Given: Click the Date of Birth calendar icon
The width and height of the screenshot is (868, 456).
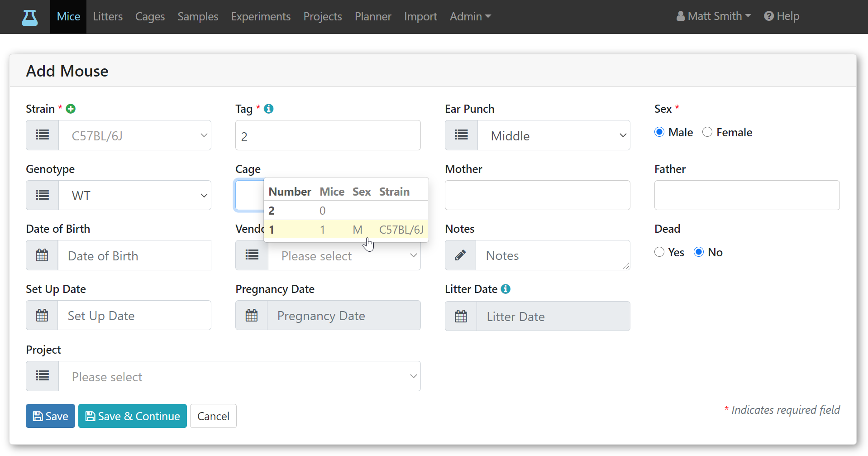Looking at the screenshot, I should pos(42,255).
